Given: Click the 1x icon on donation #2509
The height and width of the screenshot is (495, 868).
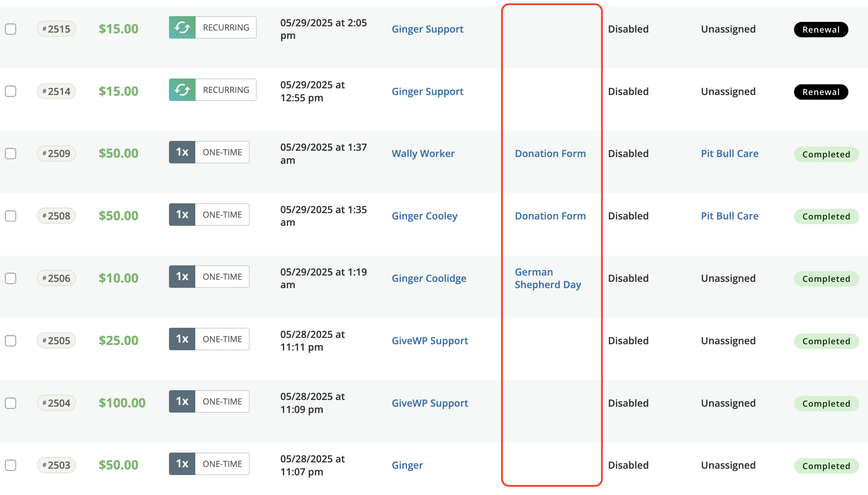Looking at the screenshot, I should (182, 152).
